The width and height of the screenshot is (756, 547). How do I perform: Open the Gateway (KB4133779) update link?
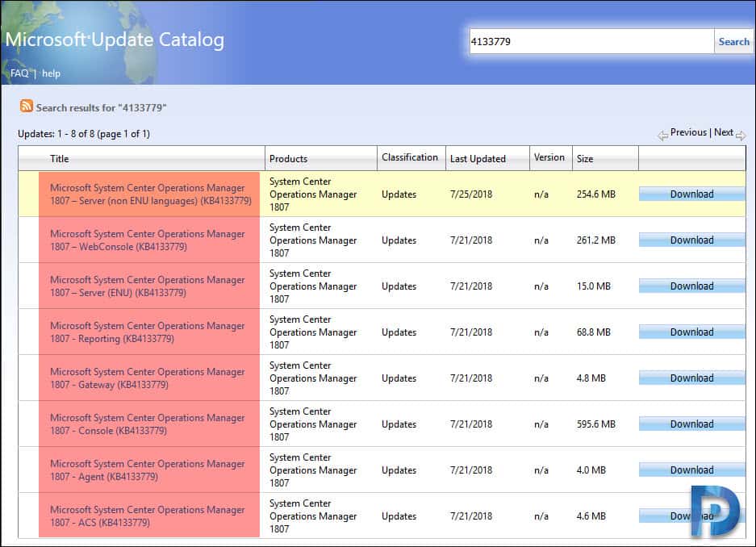click(x=147, y=378)
